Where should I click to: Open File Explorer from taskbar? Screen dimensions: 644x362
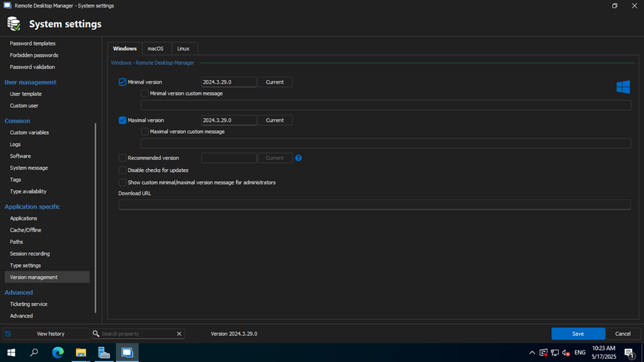coord(81,352)
